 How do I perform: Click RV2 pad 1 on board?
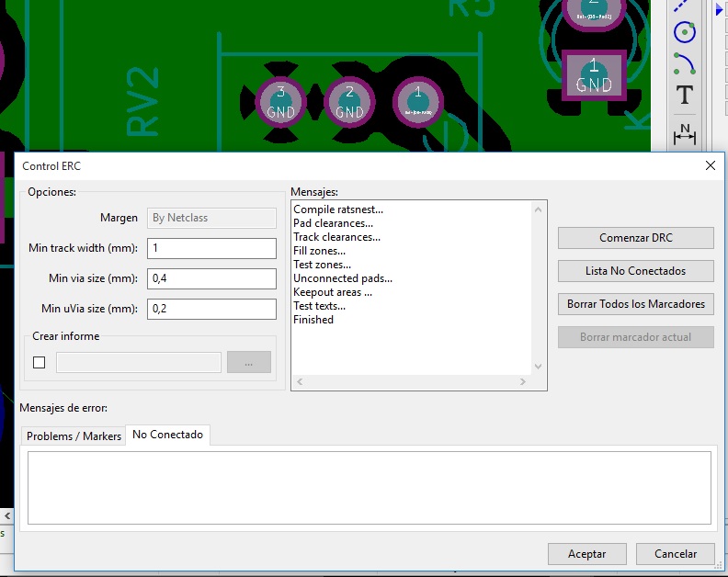click(x=418, y=102)
